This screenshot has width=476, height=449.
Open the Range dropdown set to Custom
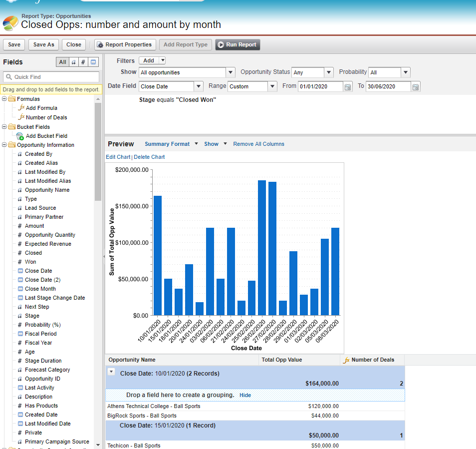point(252,86)
